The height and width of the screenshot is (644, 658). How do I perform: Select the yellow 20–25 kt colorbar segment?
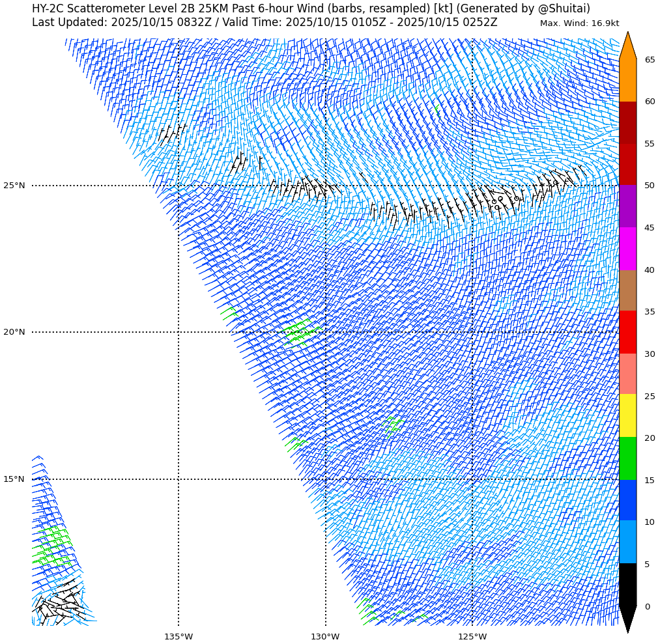627,416
